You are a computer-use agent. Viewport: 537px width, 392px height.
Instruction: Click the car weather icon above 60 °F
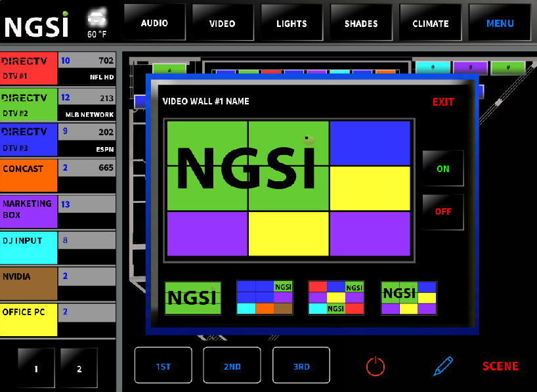[97, 19]
